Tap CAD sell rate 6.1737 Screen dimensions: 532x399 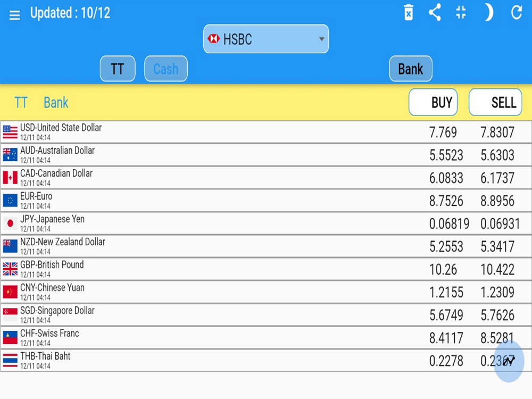498,178
